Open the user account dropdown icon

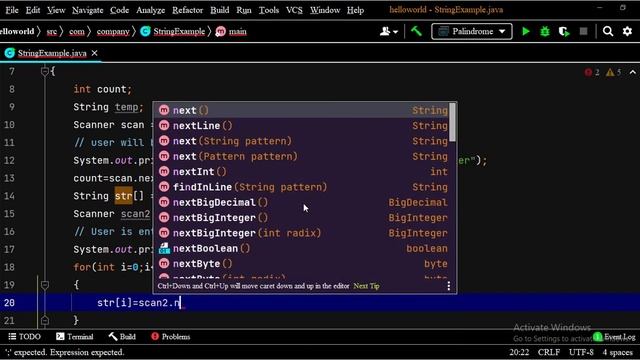point(389,31)
